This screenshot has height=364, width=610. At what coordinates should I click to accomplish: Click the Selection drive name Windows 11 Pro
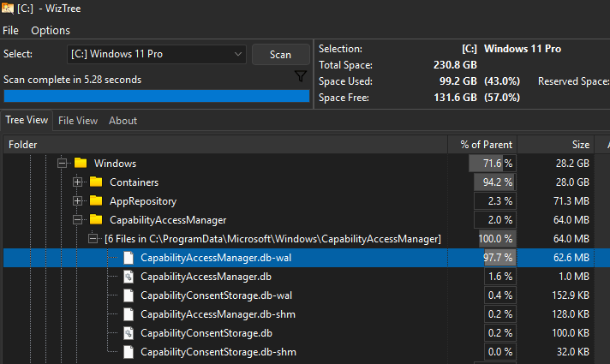click(522, 49)
